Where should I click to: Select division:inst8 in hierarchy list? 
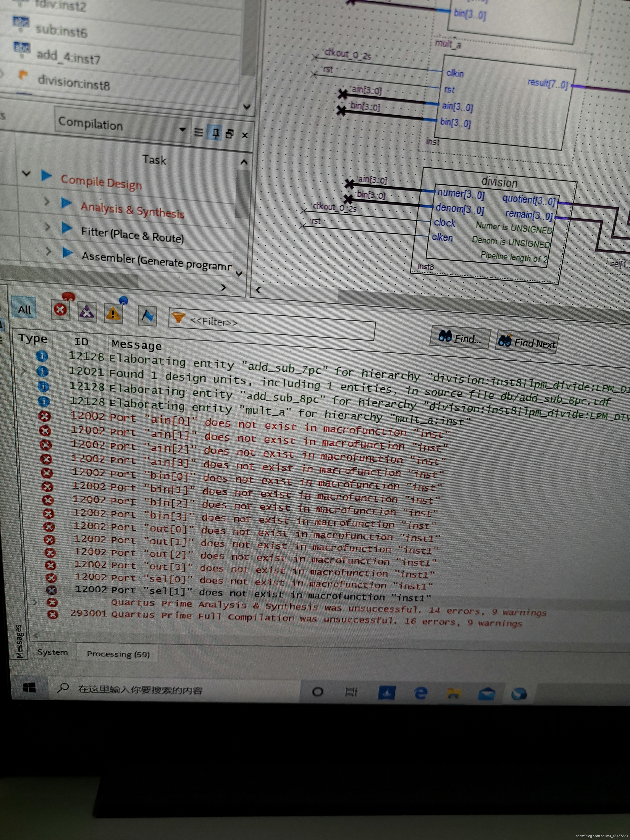(x=74, y=82)
